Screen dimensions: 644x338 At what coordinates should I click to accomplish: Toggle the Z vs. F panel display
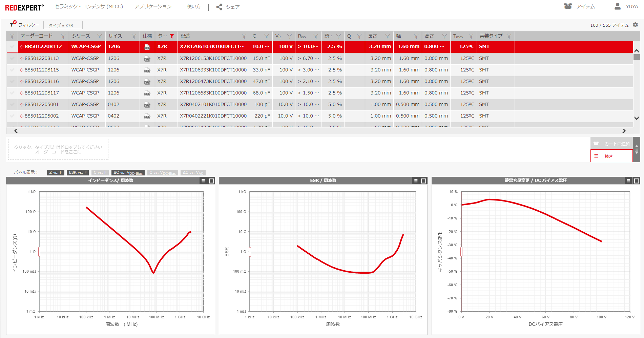[x=56, y=172]
